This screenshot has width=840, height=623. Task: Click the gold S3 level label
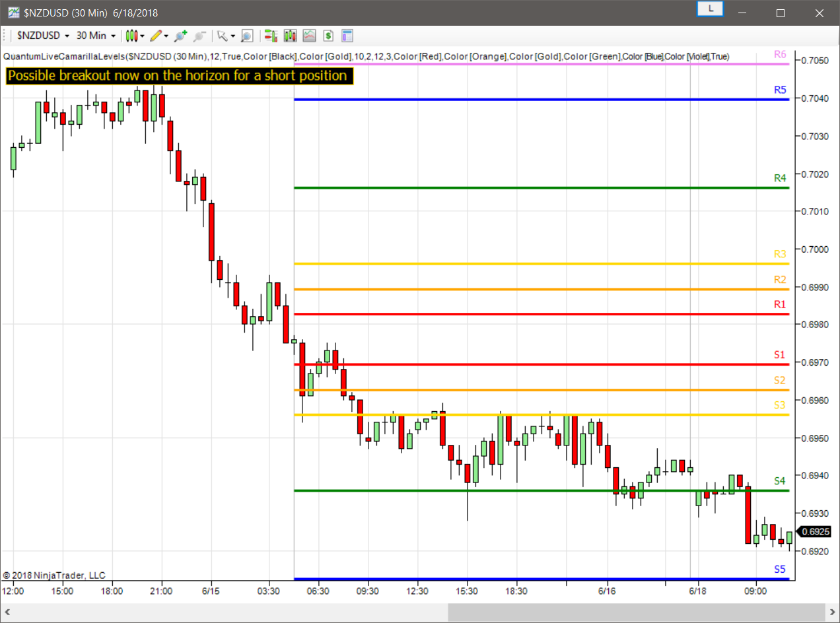[780, 405]
